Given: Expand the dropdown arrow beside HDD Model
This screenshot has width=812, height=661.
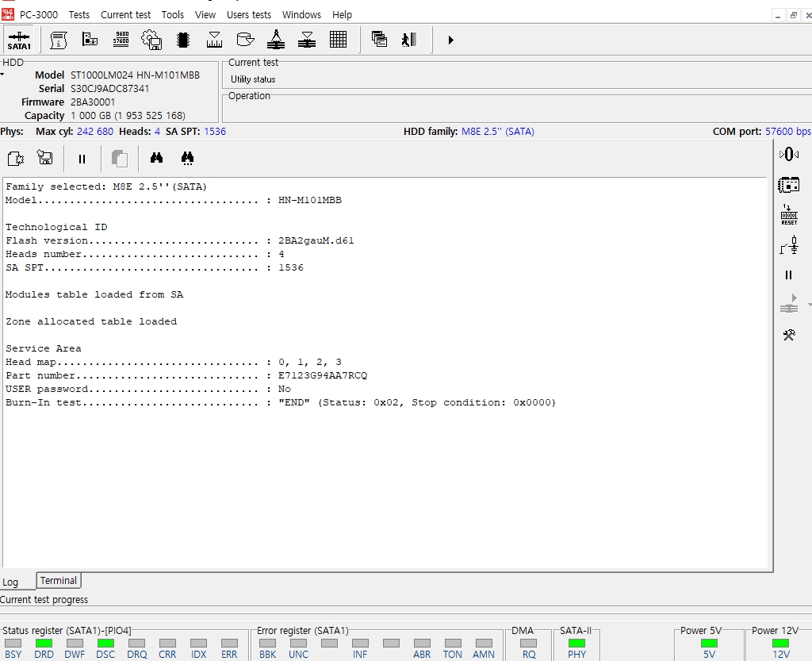Looking at the screenshot, I should tap(2, 75).
